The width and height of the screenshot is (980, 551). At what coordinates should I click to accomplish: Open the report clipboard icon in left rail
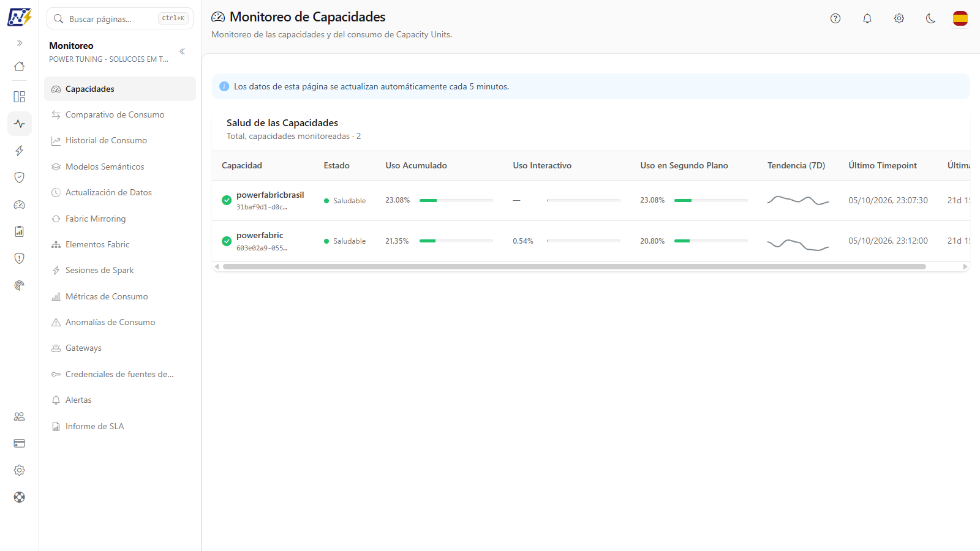point(20,231)
